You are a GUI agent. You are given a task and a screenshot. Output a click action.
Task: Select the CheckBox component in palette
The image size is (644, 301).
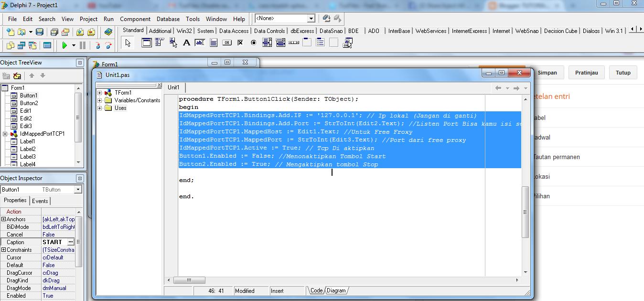pos(240,43)
